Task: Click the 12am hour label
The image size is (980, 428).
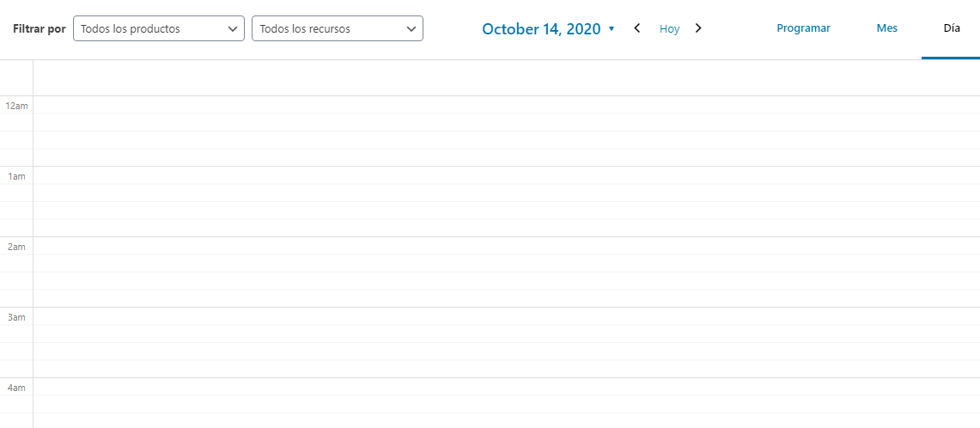Action: pyautogui.click(x=17, y=106)
